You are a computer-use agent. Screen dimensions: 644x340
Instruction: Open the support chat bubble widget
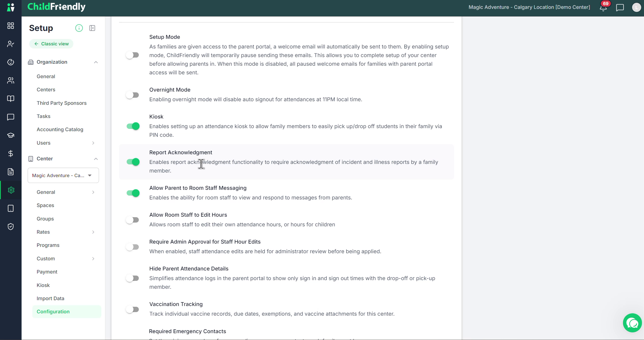coord(632,323)
